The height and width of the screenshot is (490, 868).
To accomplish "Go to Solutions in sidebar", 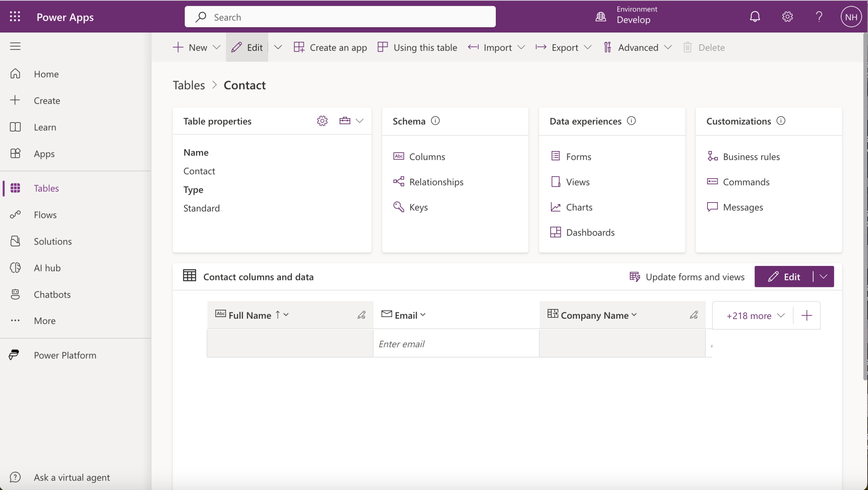I will (52, 241).
